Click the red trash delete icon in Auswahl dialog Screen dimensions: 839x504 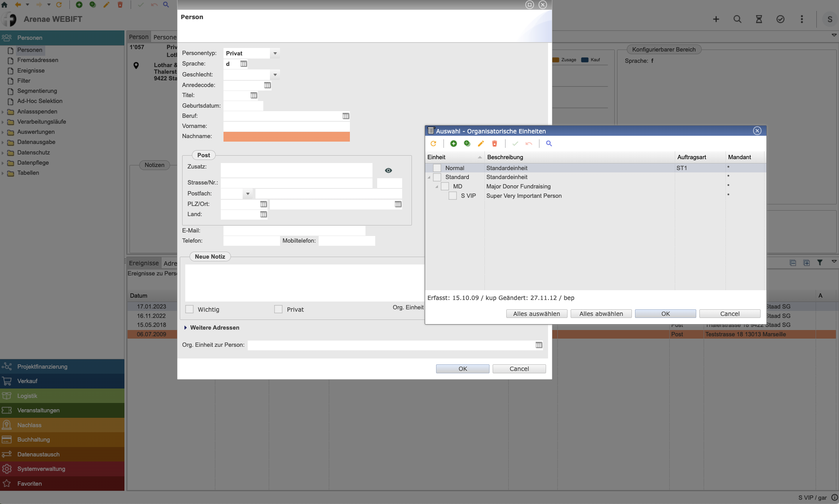coord(494,144)
